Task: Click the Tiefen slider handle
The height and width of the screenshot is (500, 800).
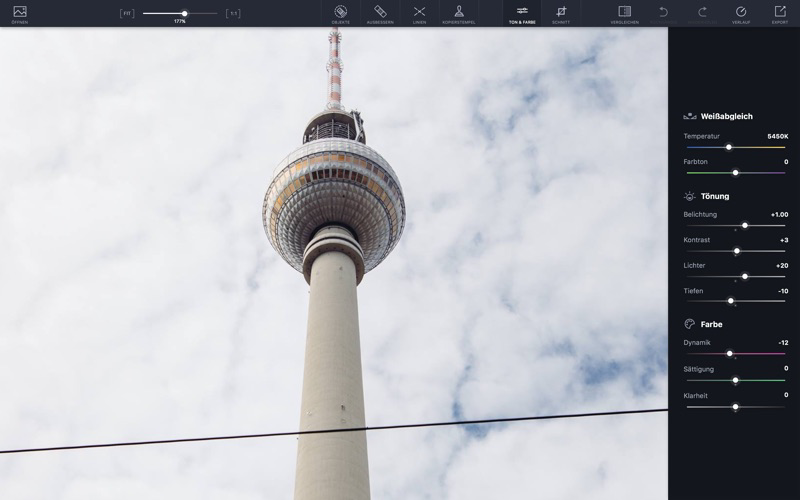Action: [731, 301]
